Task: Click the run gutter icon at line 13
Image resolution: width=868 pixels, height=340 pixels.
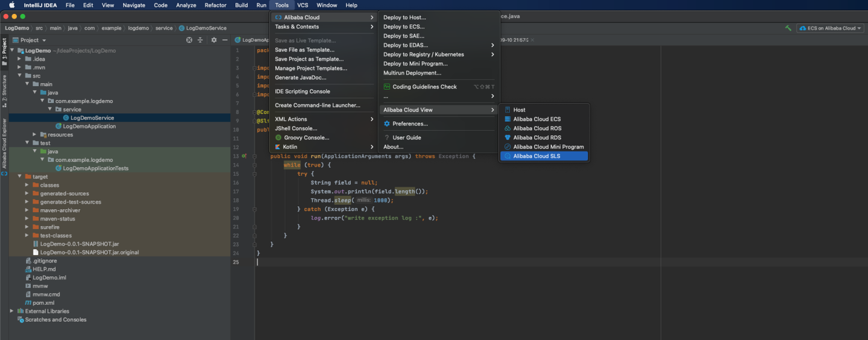Action: point(244,156)
